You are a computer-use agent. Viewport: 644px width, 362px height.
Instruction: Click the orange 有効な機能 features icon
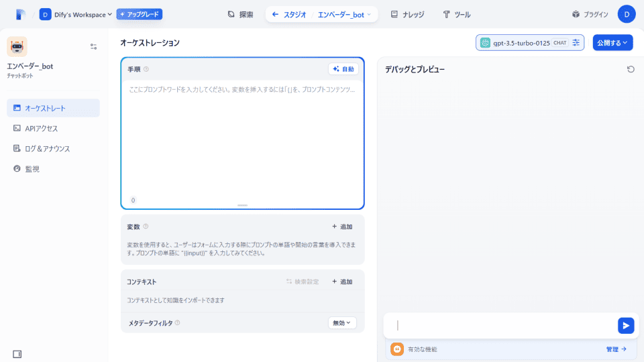396,349
